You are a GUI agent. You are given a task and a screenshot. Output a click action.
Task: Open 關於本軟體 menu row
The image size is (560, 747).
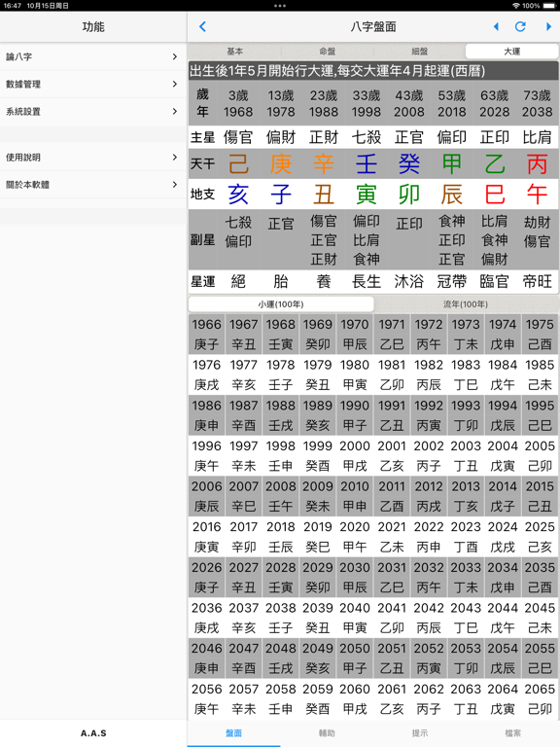click(x=93, y=185)
